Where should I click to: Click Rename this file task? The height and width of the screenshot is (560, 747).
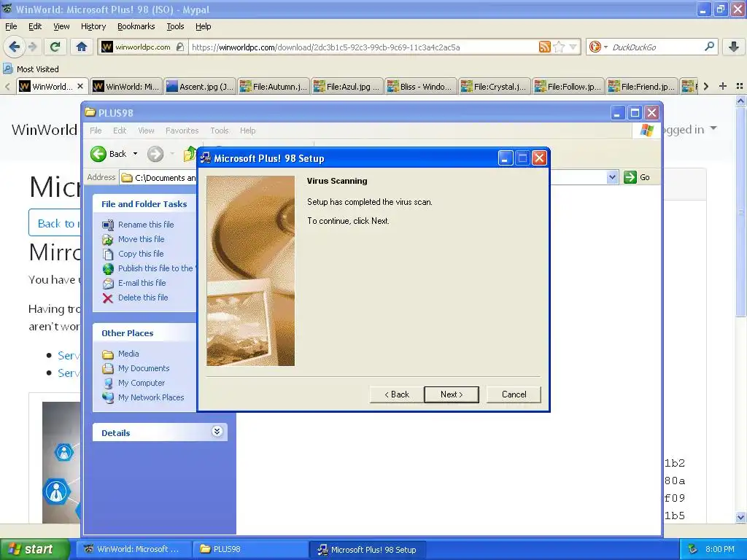146,225
